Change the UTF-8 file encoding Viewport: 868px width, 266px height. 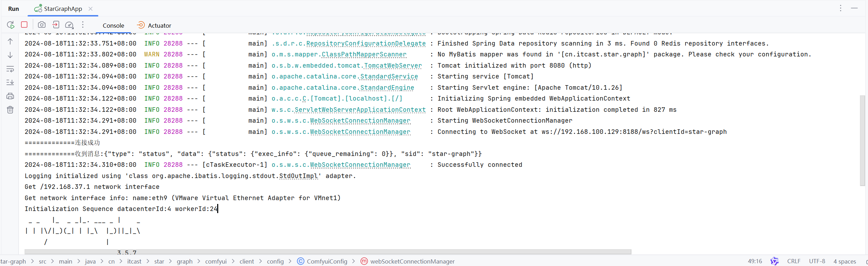coord(817,261)
